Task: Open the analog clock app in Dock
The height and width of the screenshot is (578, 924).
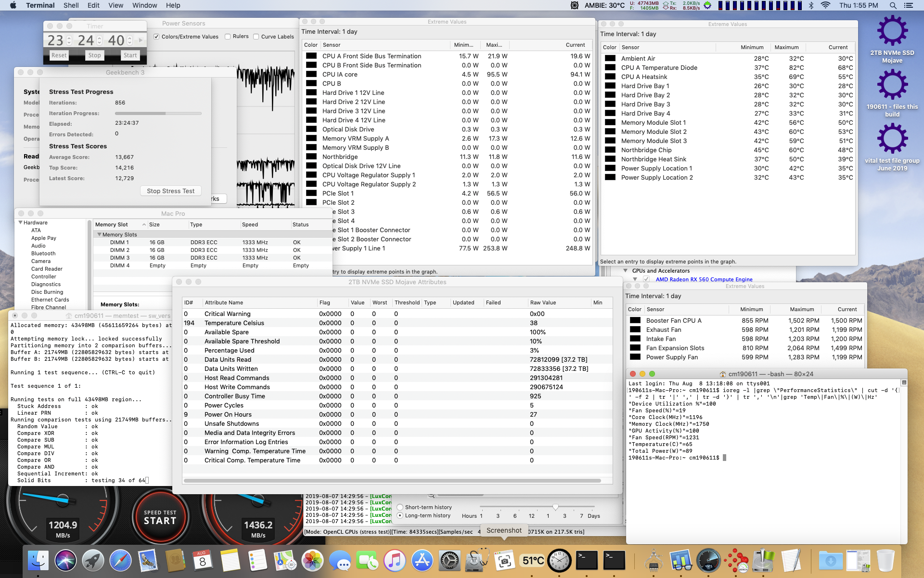Action: tap(559, 561)
